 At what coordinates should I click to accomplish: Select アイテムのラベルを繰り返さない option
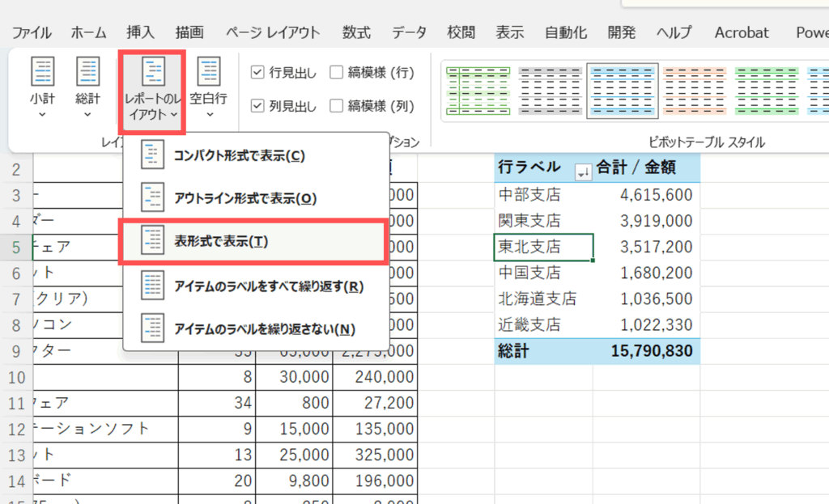coord(264,329)
